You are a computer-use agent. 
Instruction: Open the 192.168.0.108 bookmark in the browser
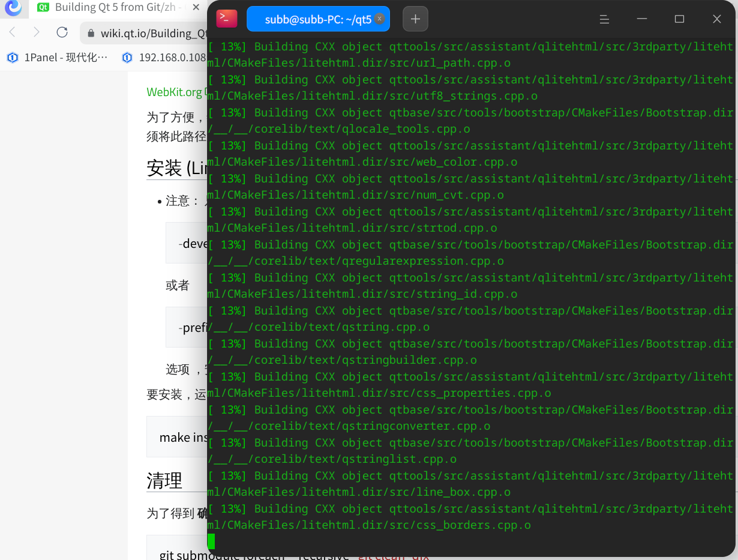[x=164, y=58]
